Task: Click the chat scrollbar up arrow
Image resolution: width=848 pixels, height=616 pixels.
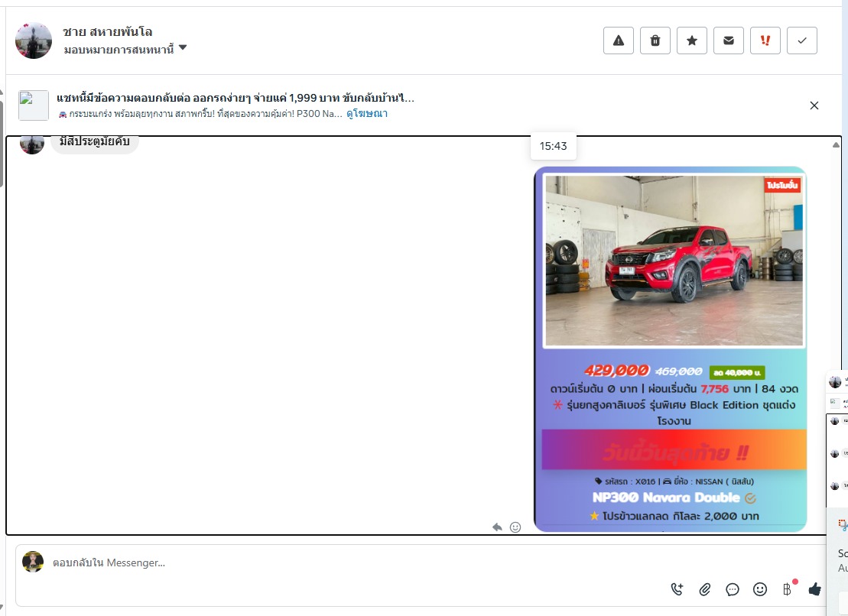Action: tap(836, 144)
